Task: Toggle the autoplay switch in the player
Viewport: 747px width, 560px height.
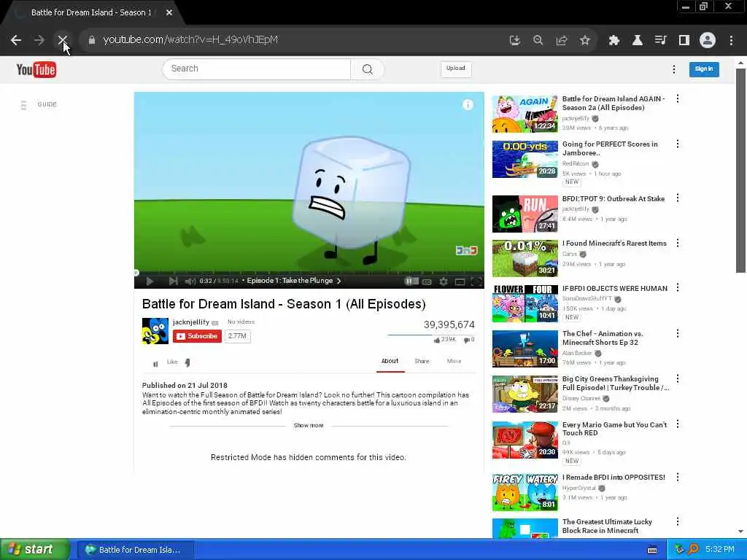Action: [x=411, y=281]
